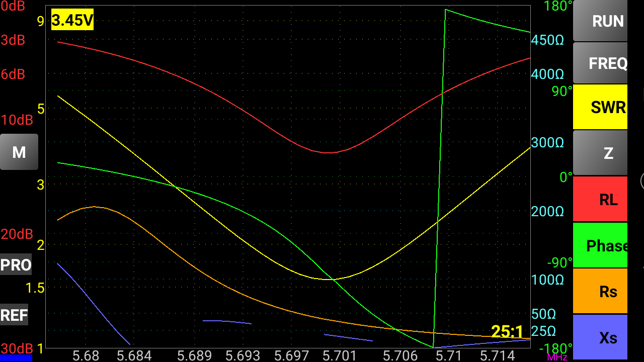644x362 pixels.
Task: Select the 5.697 frequency axis label
Action: (292, 356)
